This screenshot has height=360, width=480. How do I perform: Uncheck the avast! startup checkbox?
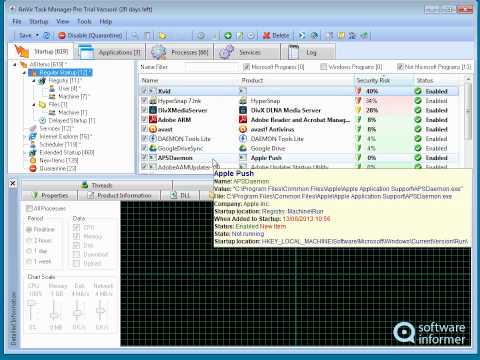click(x=144, y=129)
